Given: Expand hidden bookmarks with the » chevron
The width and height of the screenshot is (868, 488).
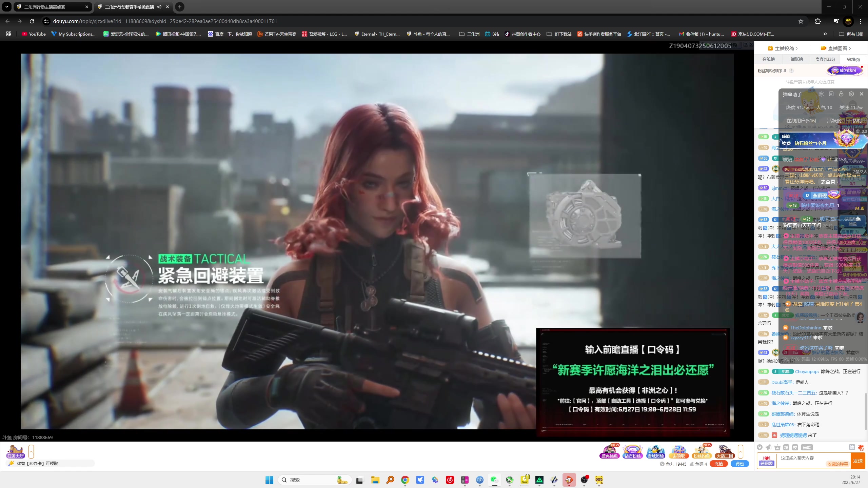Looking at the screenshot, I should tap(825, 34).
